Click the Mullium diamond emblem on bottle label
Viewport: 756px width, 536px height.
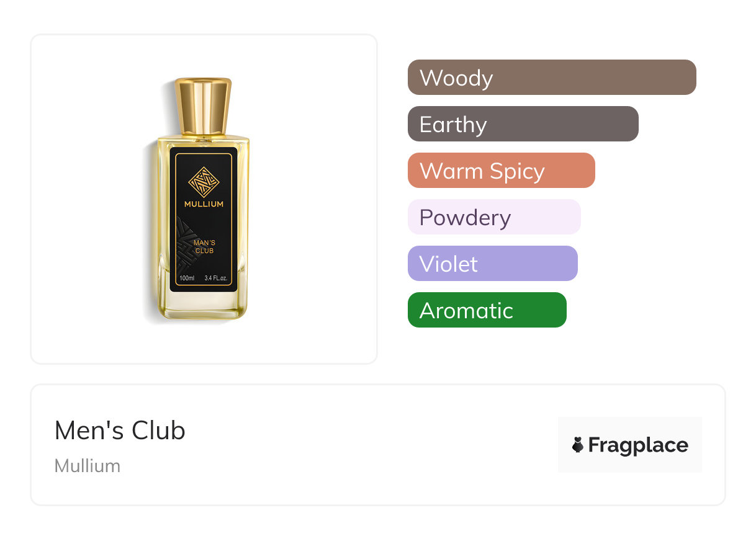pos(204,181)
